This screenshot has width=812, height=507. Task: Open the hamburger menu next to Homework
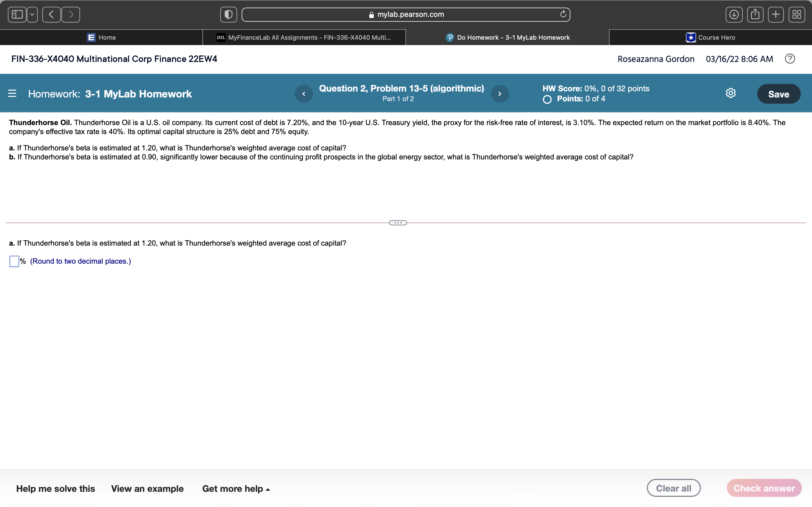[x=12, y=93]
